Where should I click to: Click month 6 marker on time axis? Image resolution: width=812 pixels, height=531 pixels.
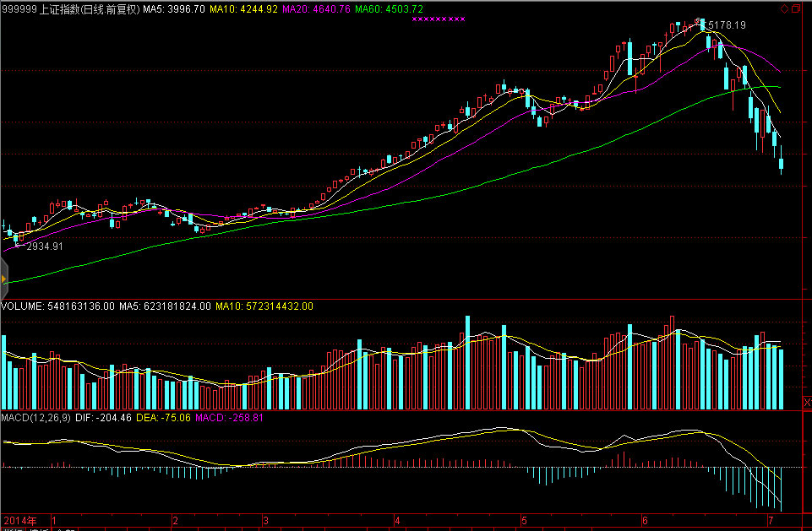(x=645, y=521)
